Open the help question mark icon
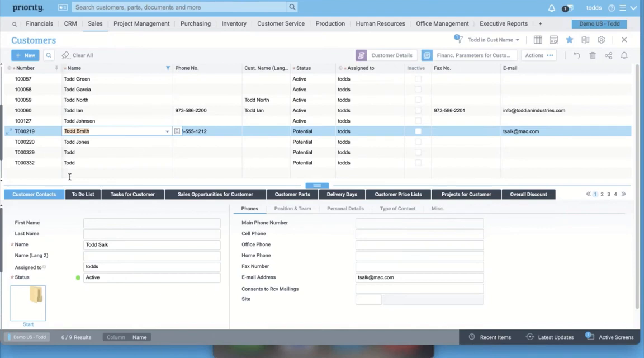 (612, 8)
